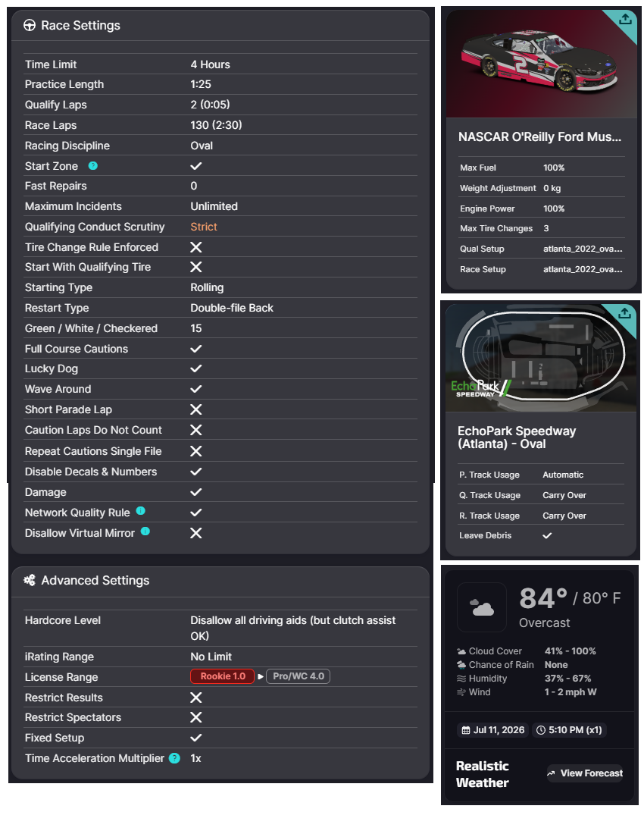Click the waves icon beside Humidity

[x=461, y=679]
